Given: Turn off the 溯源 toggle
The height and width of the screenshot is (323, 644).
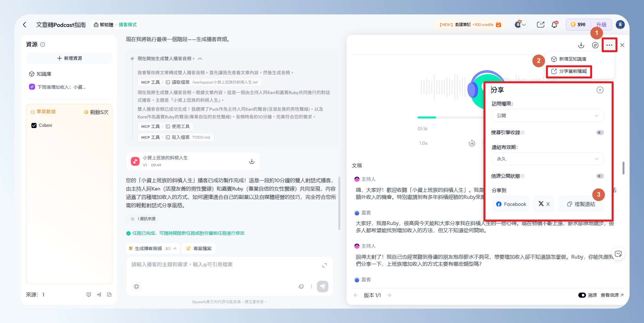Looking at the screenshot, I should tap(582, 295).
